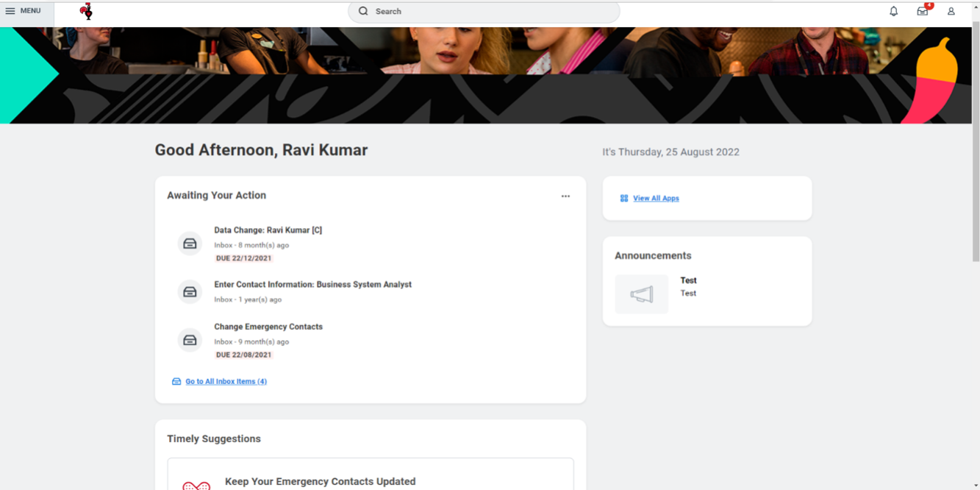The width and height of the screenshot is (980, 490).
Task: Open the notifications bell icon
Action: click(x=894, y=11)
